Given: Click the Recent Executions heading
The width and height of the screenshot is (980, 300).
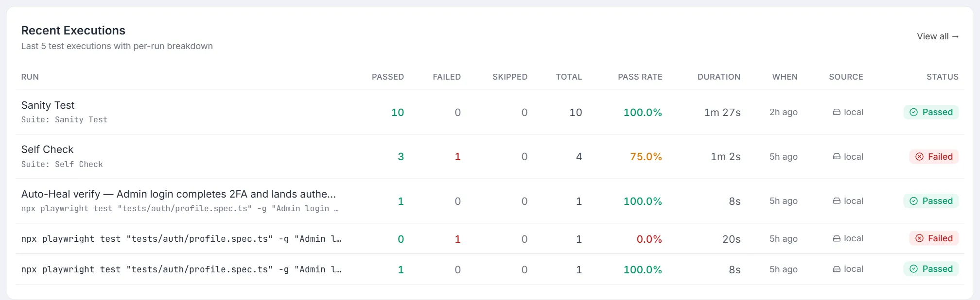Looking at the screenshot, I should (73, 31).
